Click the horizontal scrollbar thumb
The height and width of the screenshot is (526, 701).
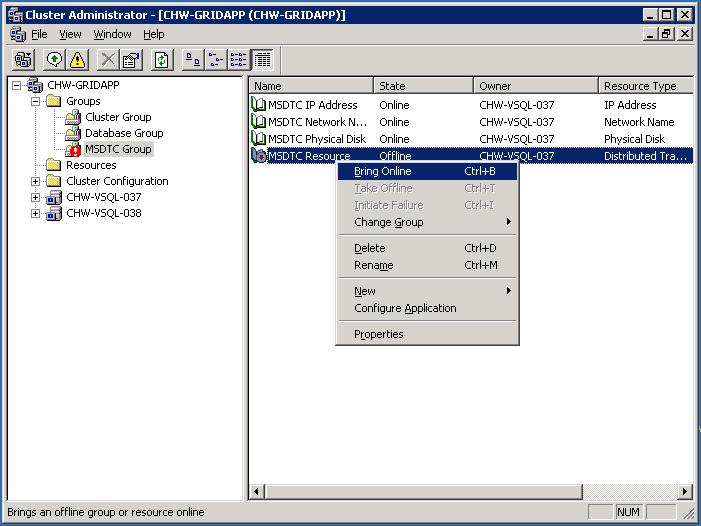tap(423, 492)
